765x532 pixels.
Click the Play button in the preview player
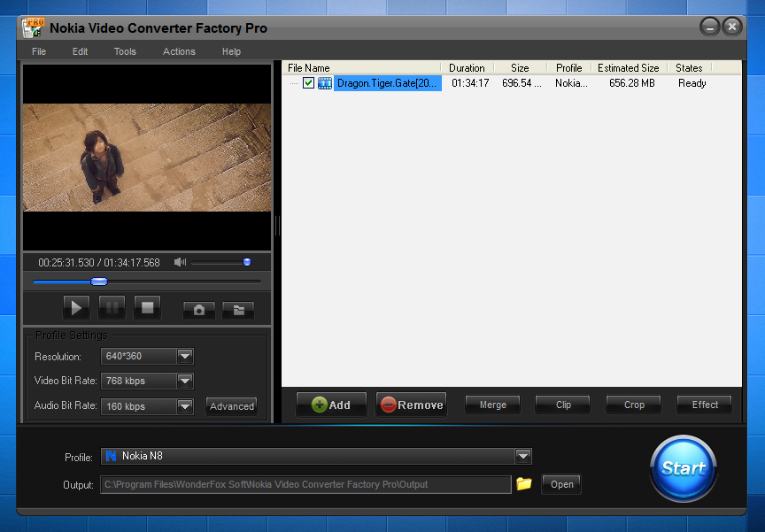click(x=77, y=308)
